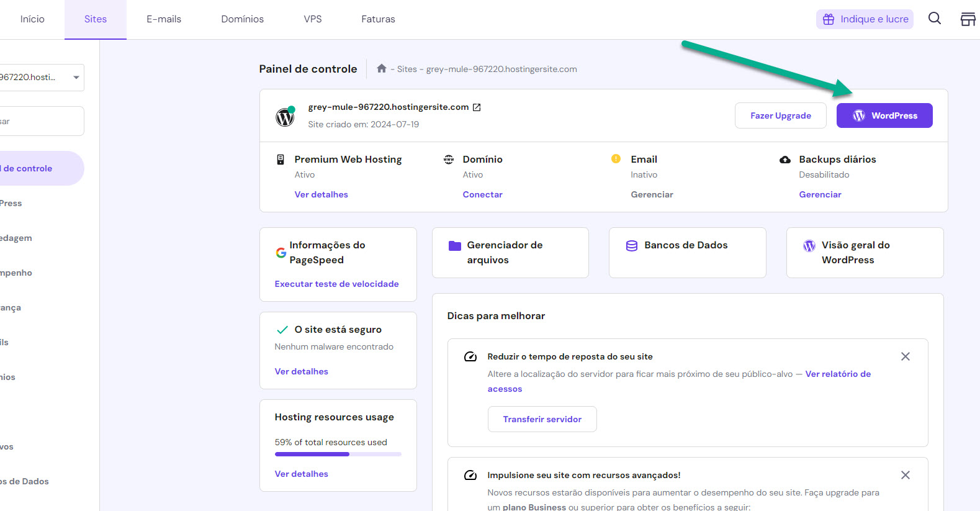Click the site domain grey-mule-967220.hostingersite.com
The width and height of the screenshot is (980, 511).
click(389, 107)
